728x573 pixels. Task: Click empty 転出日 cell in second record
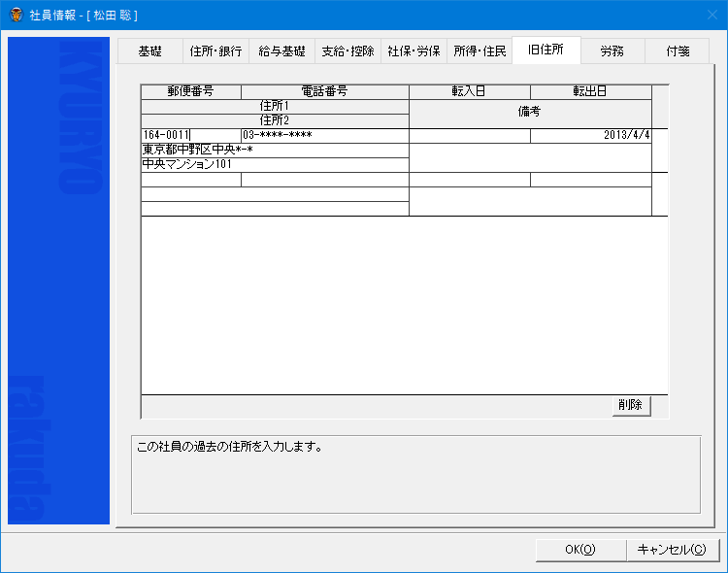[x=590, y=180]
